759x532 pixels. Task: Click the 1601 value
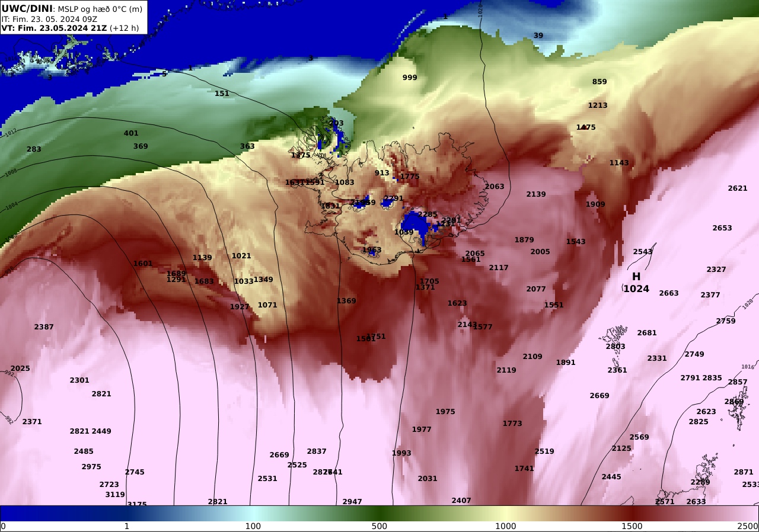143,264
